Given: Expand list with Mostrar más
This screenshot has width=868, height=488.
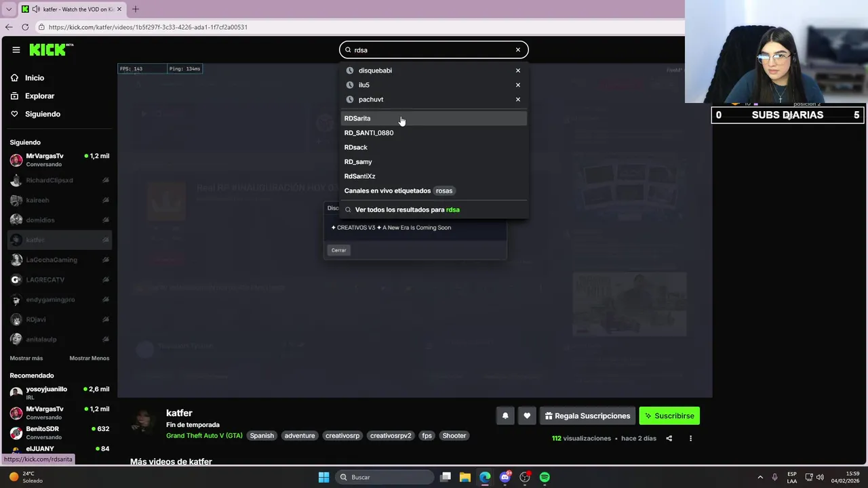Looking at the screenshot, I should pos(26,358).
